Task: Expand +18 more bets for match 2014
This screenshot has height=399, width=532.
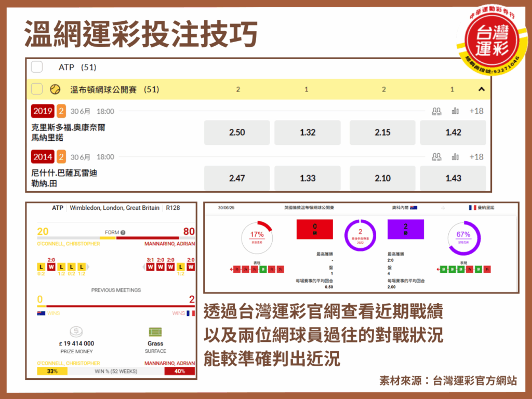Action: coord(476,157)
